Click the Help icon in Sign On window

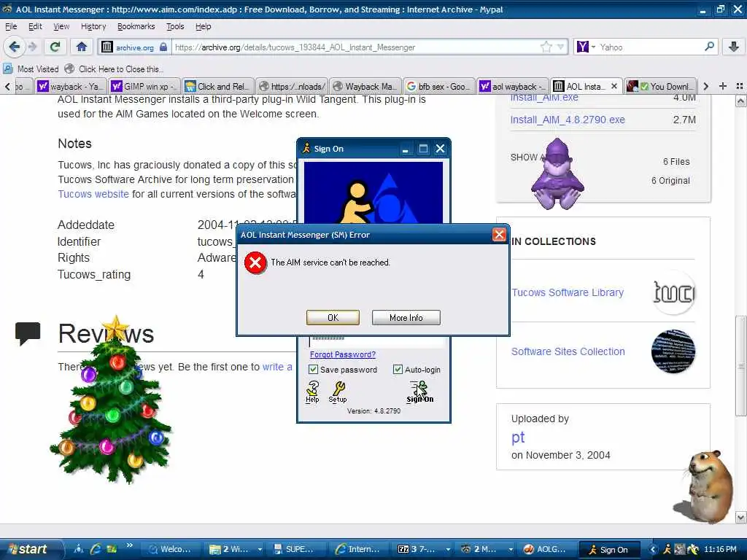[312, 392]
